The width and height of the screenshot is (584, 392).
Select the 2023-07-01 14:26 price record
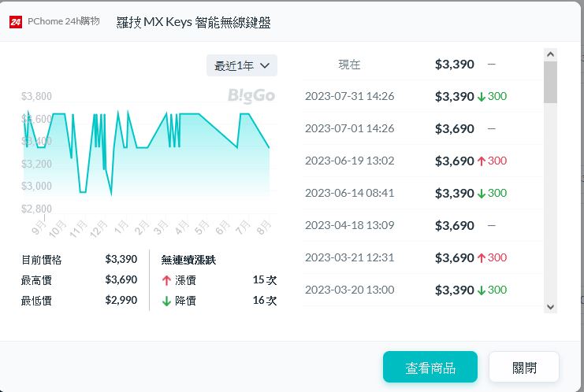(x=422, y=128)
